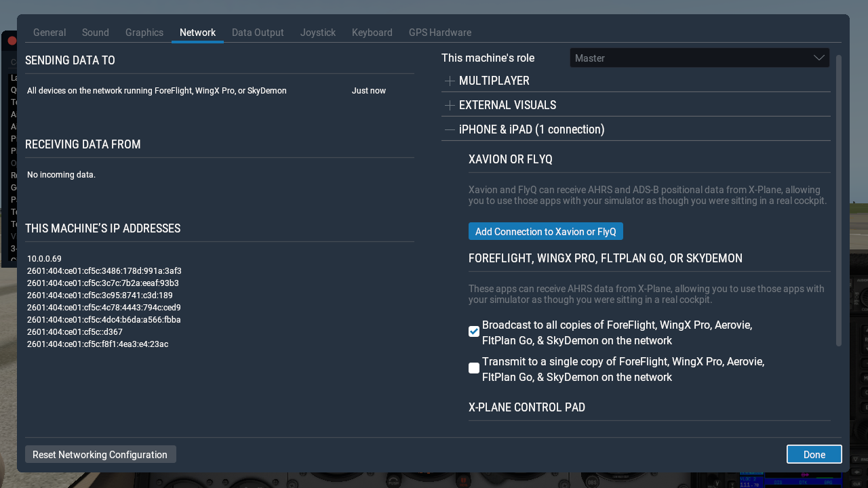Open the GPS Hardware tab
The width and height of the screenshot is (868, 488).
(439, 33)
